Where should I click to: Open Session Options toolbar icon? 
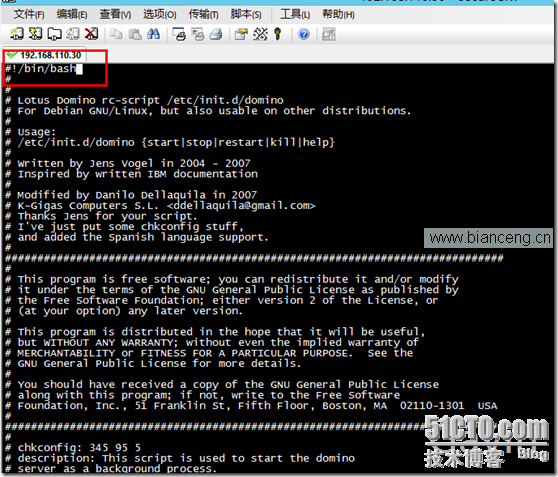(241, 34)
